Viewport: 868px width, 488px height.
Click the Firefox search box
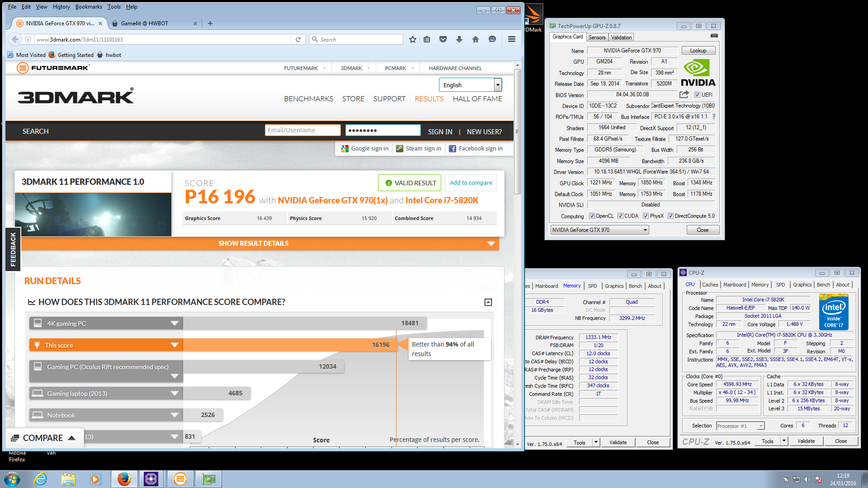coord(356,39)
